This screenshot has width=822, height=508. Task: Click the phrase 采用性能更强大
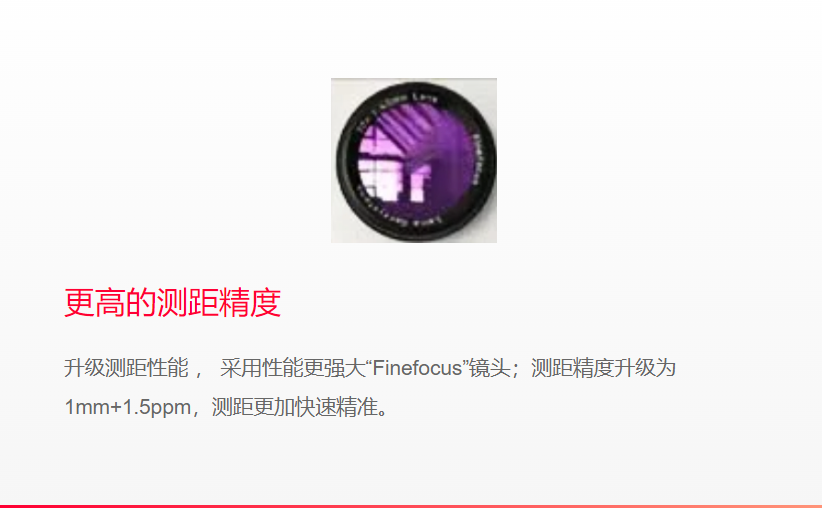coord(293,368)
